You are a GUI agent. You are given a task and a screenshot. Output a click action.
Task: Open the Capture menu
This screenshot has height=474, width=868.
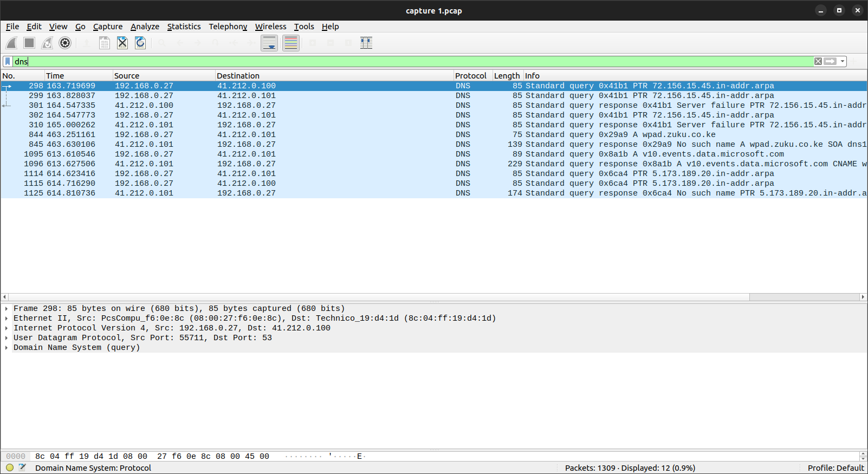[x=108, y=27]
